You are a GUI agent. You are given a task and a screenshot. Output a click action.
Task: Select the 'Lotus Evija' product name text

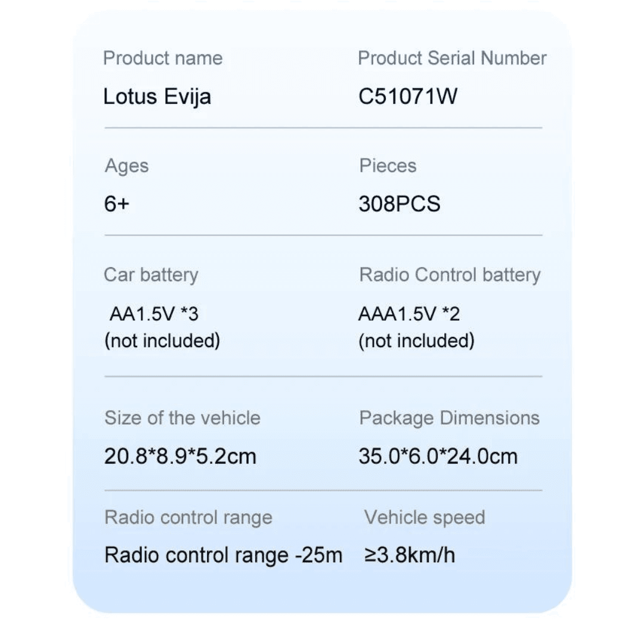(157, 97)
